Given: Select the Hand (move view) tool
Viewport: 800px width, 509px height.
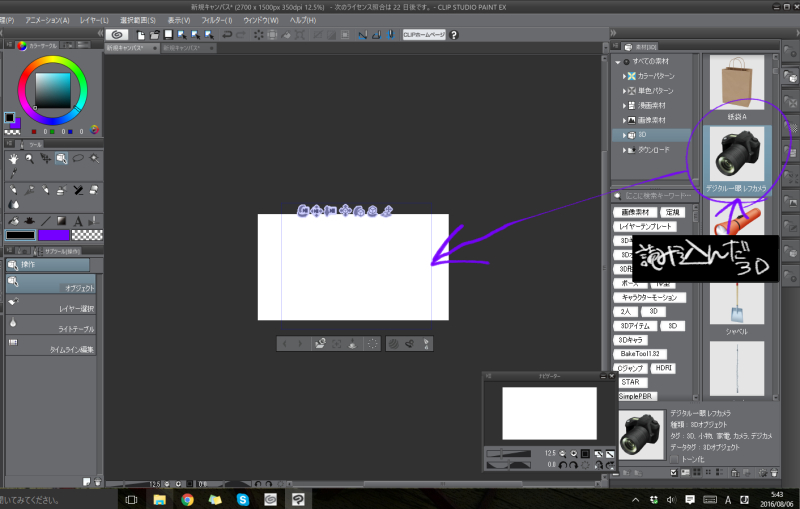Looking at the screenshot, I should [13, 159].
